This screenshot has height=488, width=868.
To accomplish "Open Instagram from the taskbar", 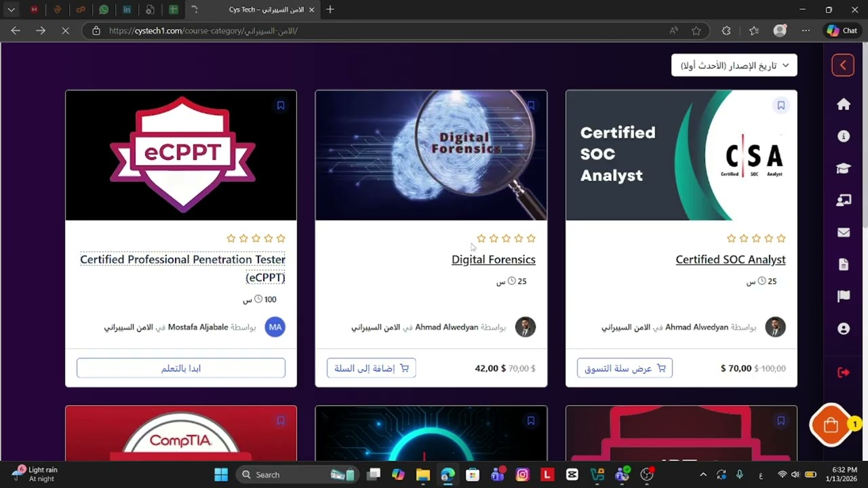I will (522, 474).
